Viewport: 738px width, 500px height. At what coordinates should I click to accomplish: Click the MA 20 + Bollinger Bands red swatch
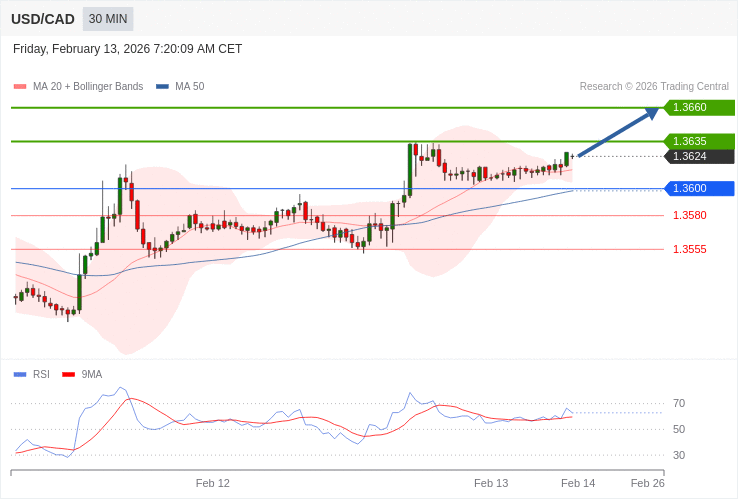pos(20,87)
